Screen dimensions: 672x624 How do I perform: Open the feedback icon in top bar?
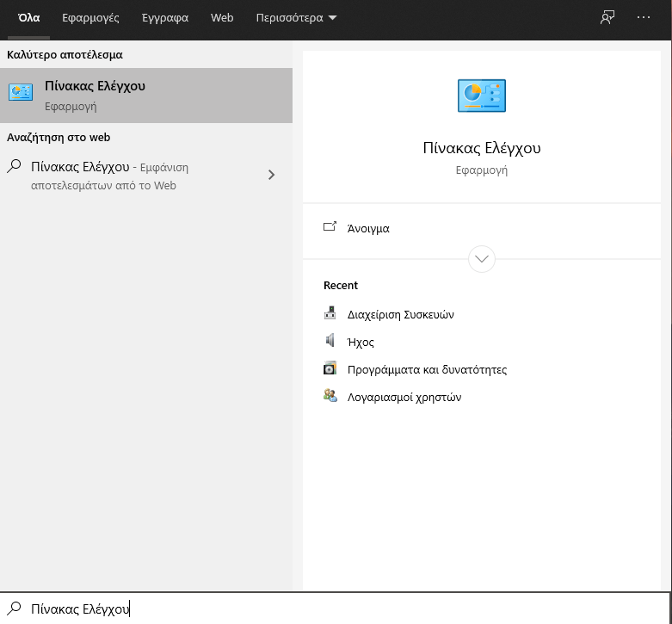[607, 17]
